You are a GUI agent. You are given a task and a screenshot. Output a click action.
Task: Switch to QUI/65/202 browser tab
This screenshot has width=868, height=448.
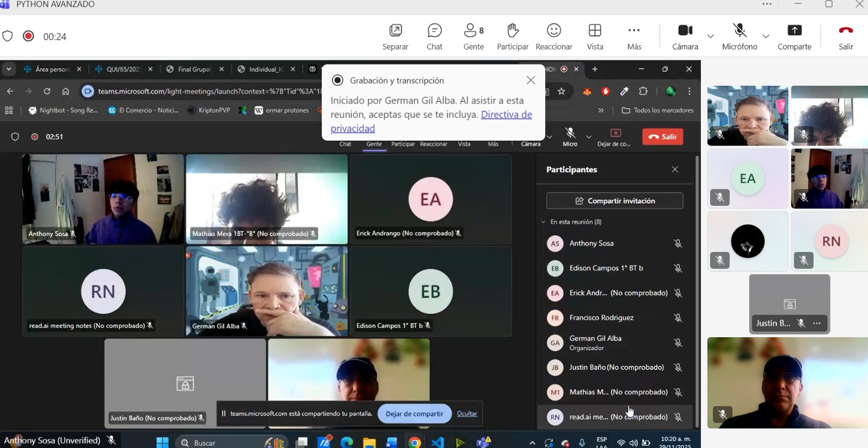click(124, 69)
